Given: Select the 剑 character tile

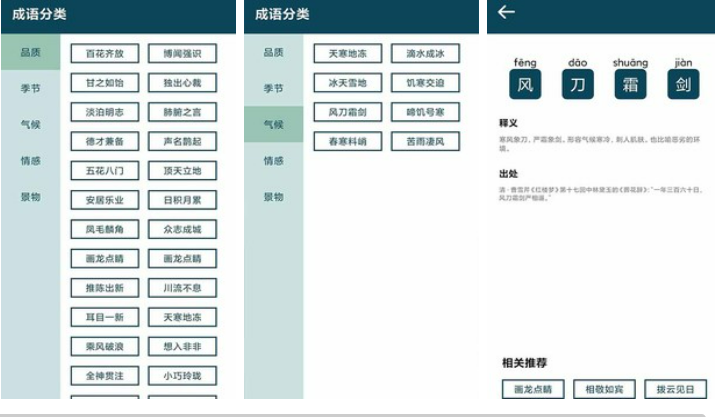Looking at the screenshot, I should click(683, 85).
